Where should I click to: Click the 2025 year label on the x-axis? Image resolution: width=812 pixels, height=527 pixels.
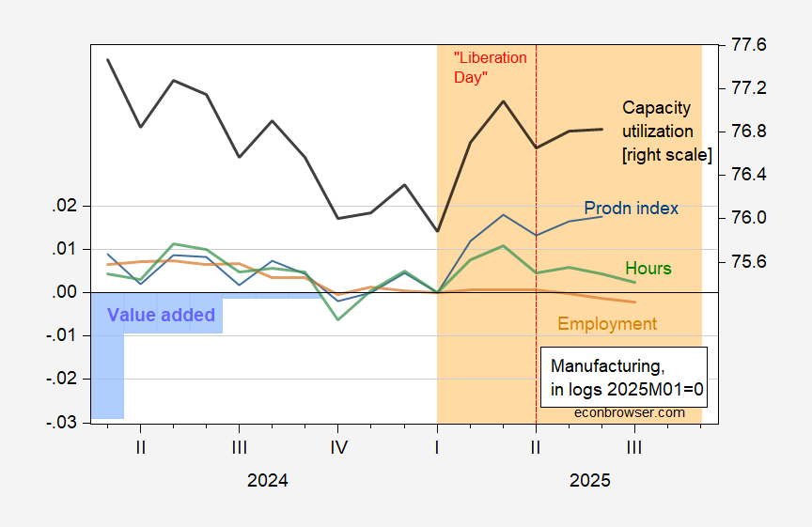590,480
